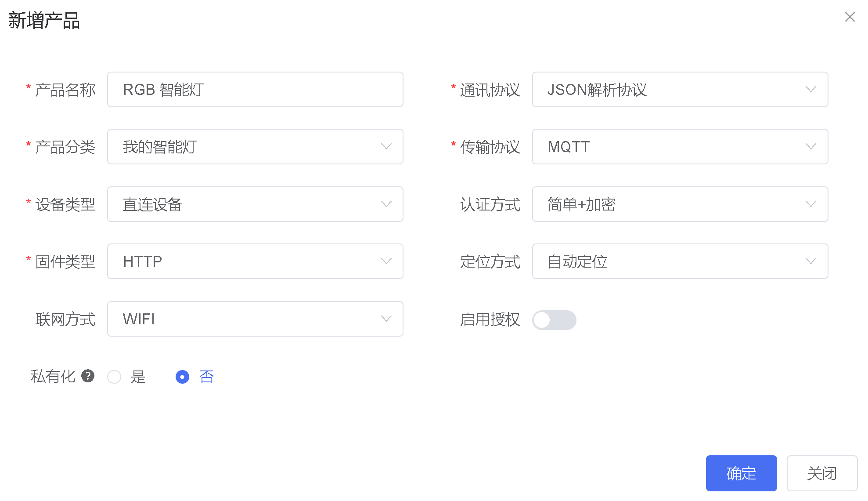Select the 否 radio button for 私有化

[x=182, y=377]
